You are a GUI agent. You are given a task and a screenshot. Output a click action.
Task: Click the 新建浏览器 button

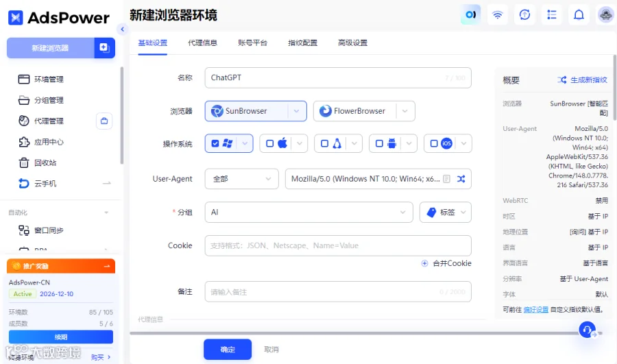click(x=50, y=47)
